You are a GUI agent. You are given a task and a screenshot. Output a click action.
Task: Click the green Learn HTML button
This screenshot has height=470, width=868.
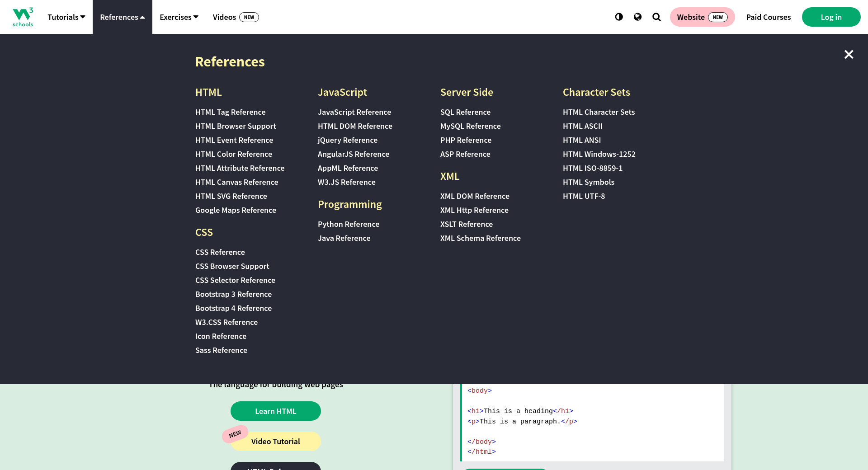point(275,411)
